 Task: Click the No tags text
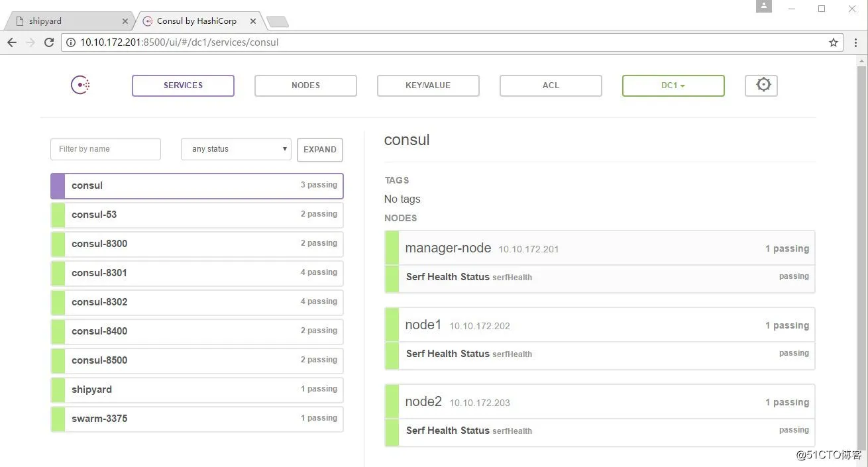[x=402, y=199]
